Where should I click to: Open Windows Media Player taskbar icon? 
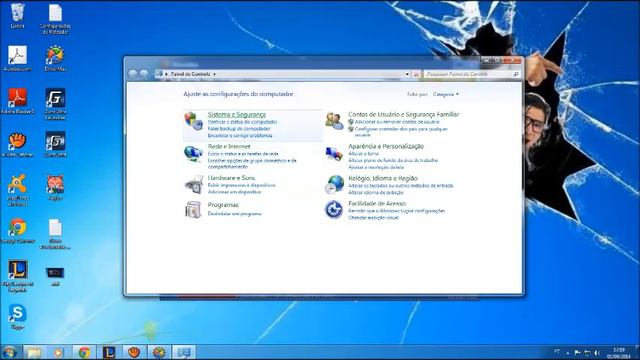59,352
